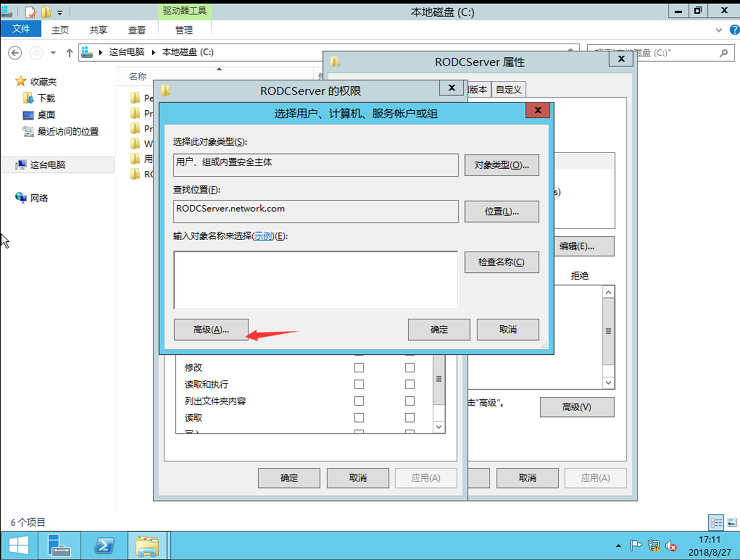This screenshot has height=560, width=740.
Task: Tick the allow checkbox for 读取
Action: [x=359, y=418]
